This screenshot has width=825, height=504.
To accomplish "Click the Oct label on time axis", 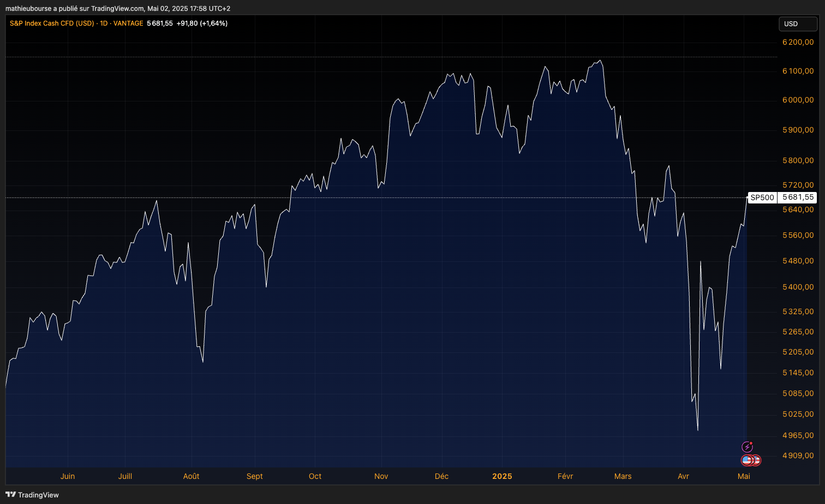I will [315, 476].
